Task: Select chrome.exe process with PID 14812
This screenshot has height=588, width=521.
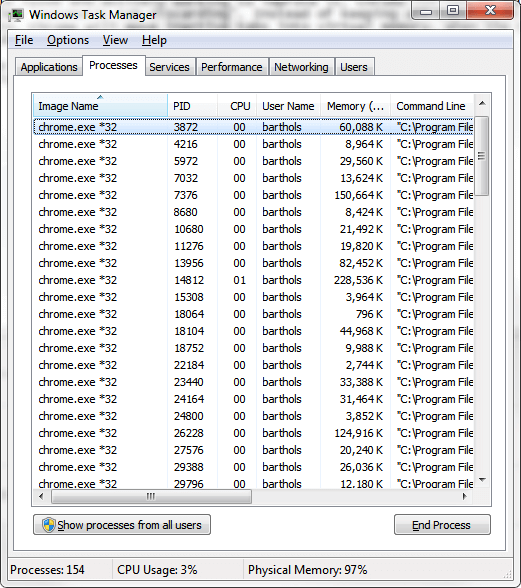Action: (254, 280)
